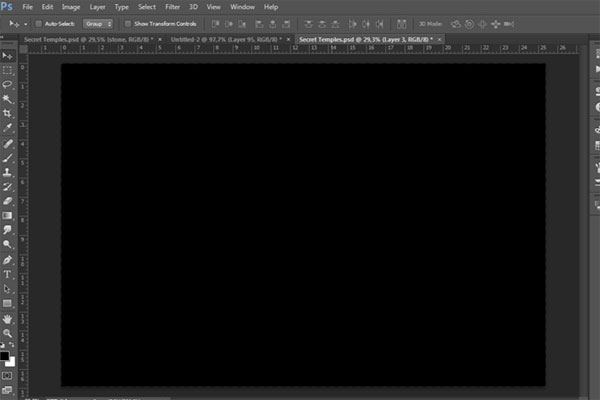Select the Move tool in the toolbar

click(x=8, y=57)
